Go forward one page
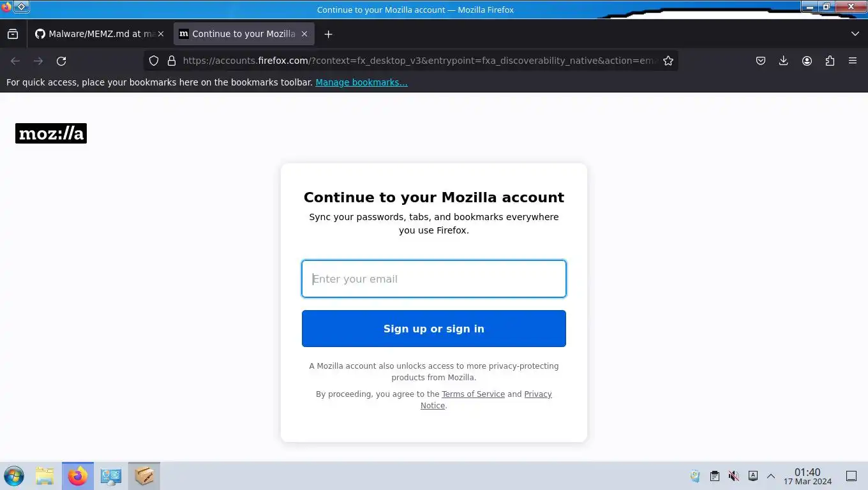The image size is (868, 490). tap(38, 61)
